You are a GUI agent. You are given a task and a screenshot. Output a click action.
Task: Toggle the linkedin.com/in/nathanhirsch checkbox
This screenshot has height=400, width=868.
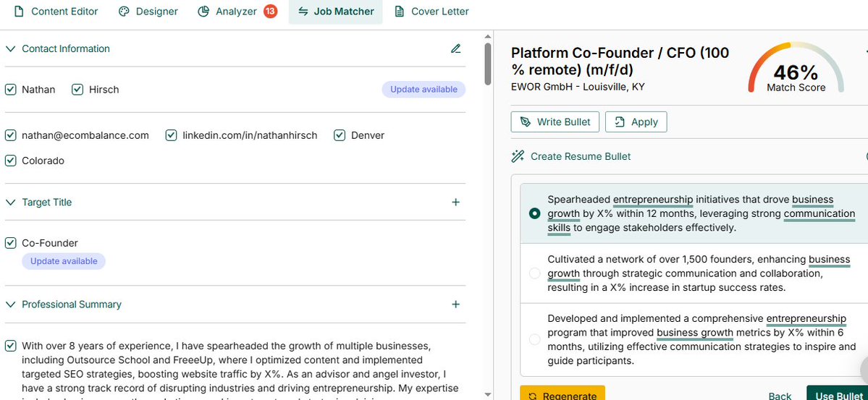(172, 135)
